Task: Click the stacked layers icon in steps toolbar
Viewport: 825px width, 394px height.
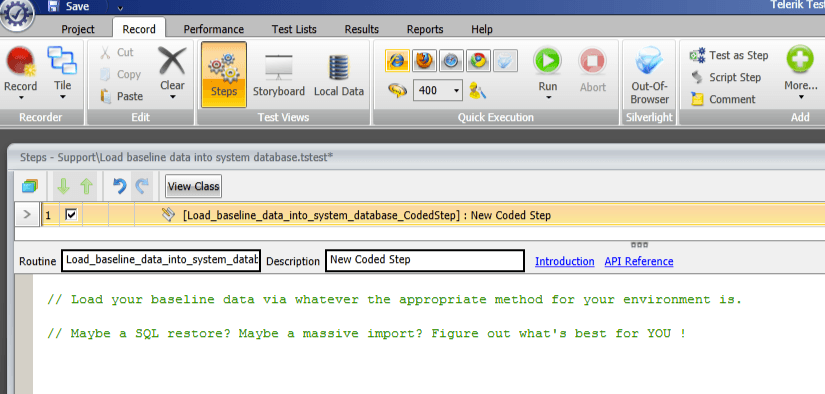Action: (29, 186)
